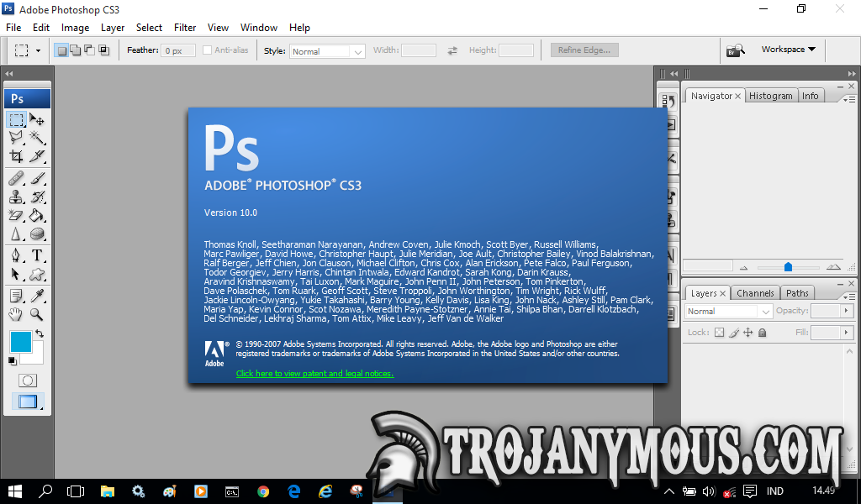Choose the Clone Stamp tool
Image resolution: width=861 pixels, height=504 pixels.
(16, 197)
